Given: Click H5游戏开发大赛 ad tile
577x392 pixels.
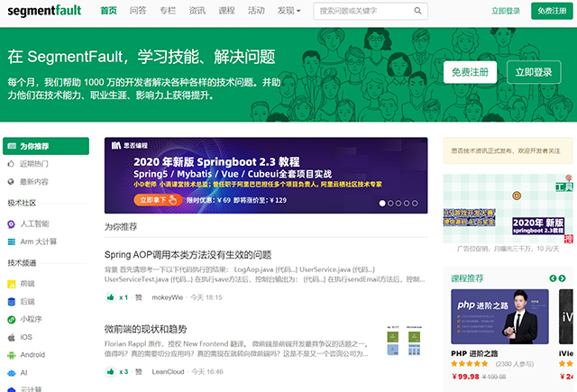Looking at the screenshot, I should coord(469,217).
